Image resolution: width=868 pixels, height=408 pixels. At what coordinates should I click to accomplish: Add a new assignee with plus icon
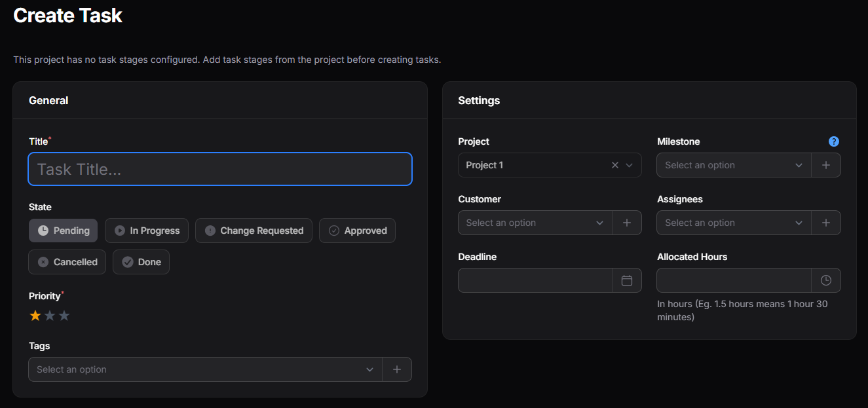(x=826, y=223)
